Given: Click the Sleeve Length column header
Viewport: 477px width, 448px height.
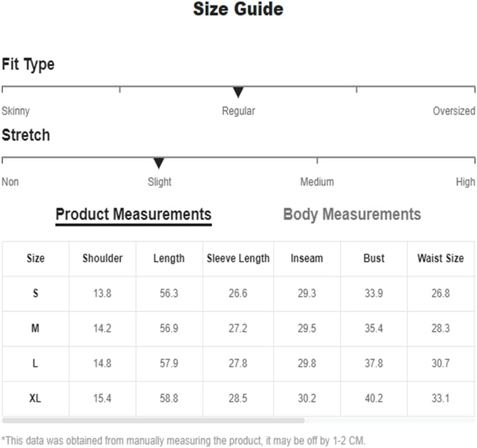Looking at the screenshot, I should click(238, 258).
